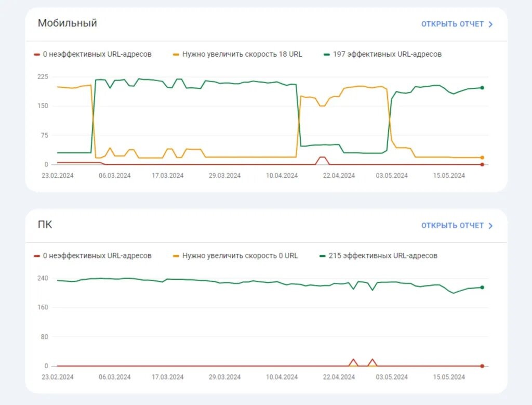Click second red spike on ПК chart

click(x=372, y=362)
